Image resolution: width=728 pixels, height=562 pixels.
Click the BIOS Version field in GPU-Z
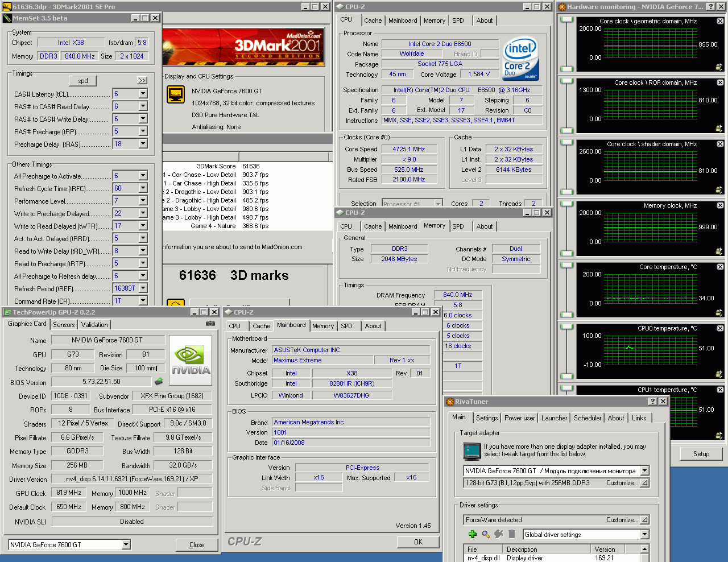point(102,382)
